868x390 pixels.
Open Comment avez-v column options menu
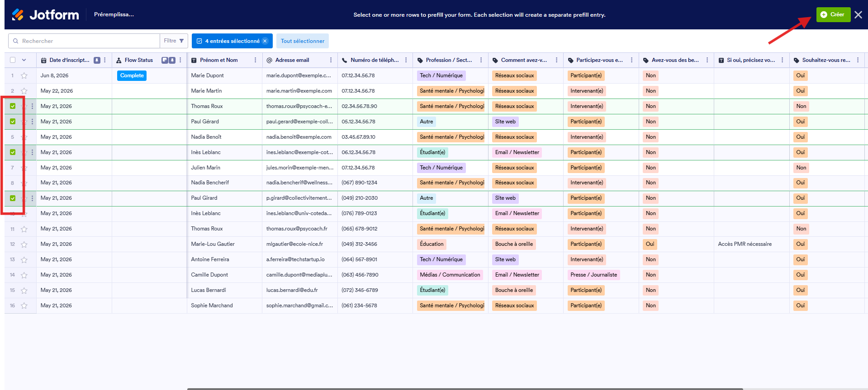(x=556, y=60)
